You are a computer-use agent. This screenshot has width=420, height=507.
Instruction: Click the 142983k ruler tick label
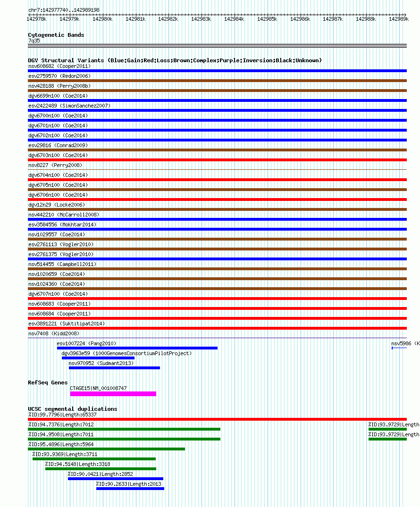pos(201,19)
